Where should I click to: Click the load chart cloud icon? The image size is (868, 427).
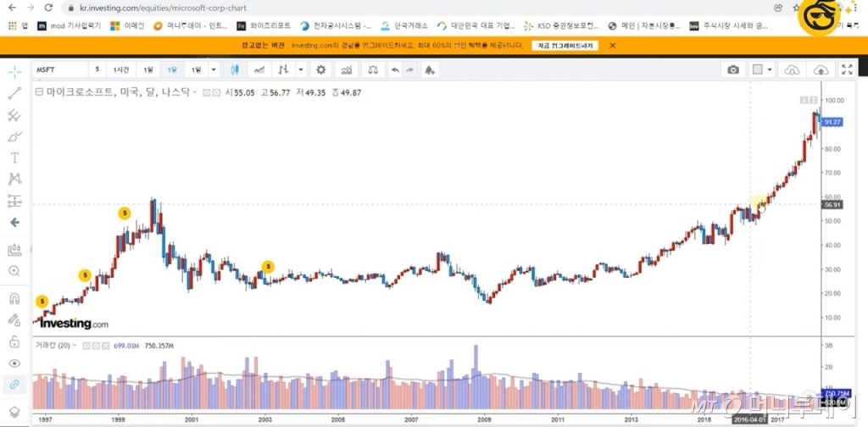coord(792,69)
